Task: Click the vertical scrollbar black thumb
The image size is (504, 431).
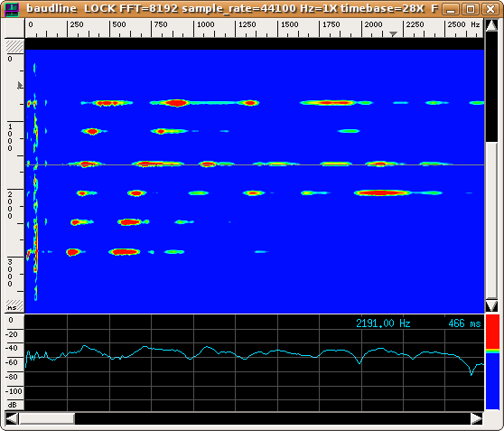Action: click(491, 87)
